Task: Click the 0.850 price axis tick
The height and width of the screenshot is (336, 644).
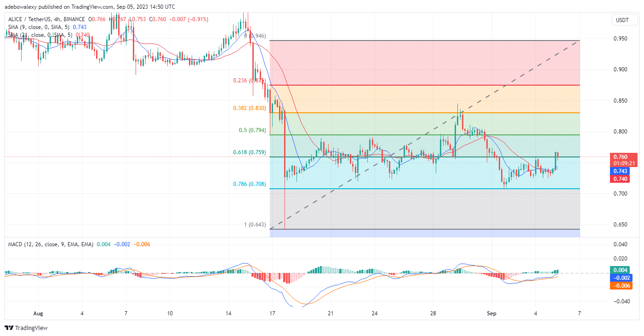Action: [x=620, y=101]
